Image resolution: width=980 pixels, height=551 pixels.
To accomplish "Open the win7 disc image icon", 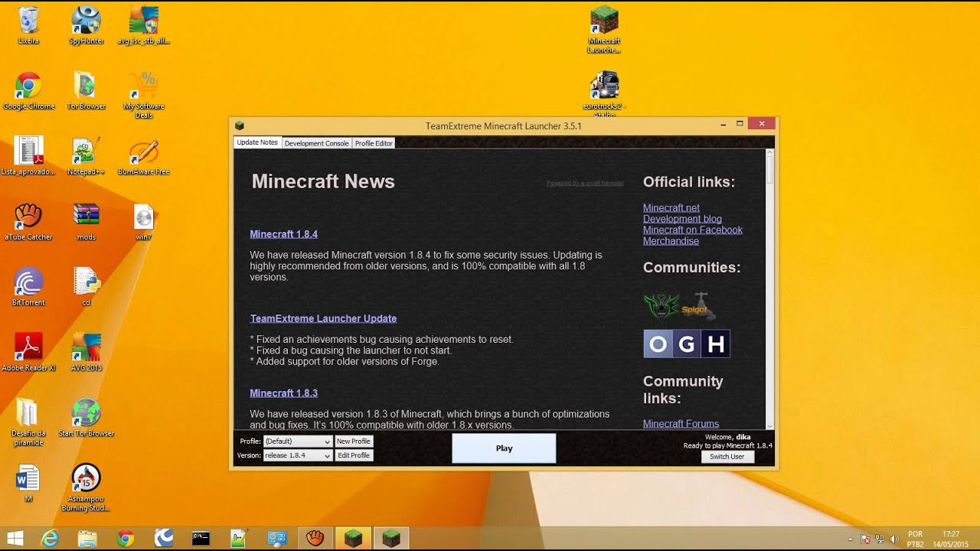I will tap(144, 222).
